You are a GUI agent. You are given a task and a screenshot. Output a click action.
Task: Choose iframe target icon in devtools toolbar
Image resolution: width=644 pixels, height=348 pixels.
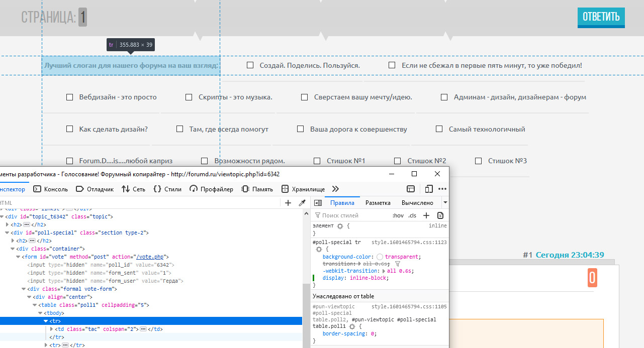(411, 189)
